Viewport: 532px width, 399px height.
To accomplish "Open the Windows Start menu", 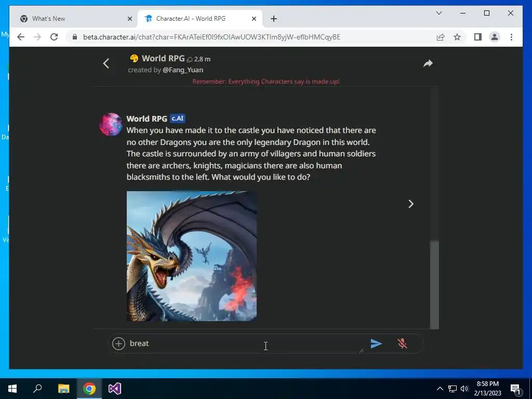I will click(x=12, y=389).
